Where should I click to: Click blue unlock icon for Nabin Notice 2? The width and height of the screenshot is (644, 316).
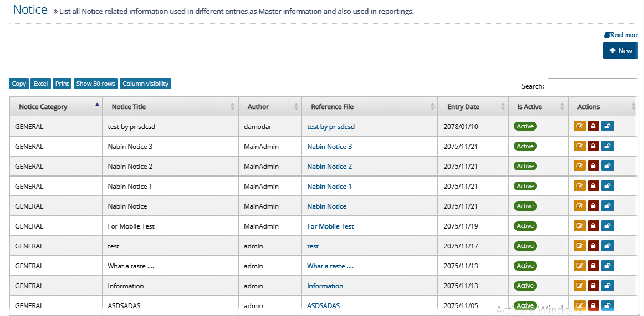pos(607,166)
